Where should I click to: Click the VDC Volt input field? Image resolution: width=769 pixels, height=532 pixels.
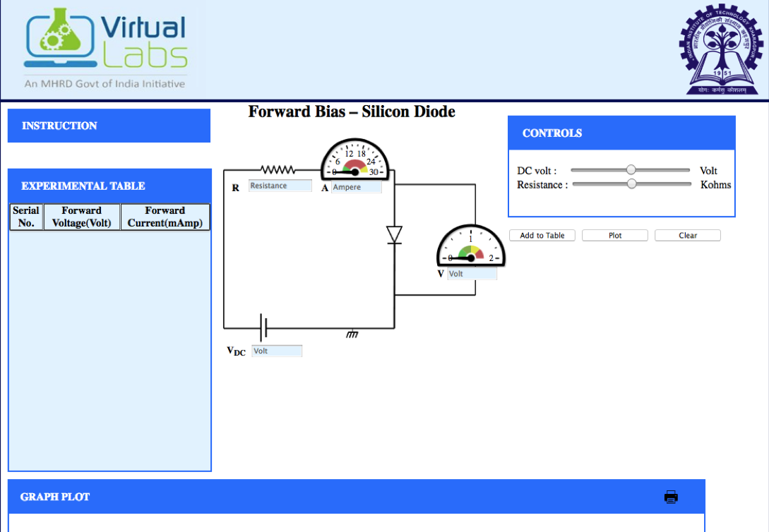click(277, 351)
